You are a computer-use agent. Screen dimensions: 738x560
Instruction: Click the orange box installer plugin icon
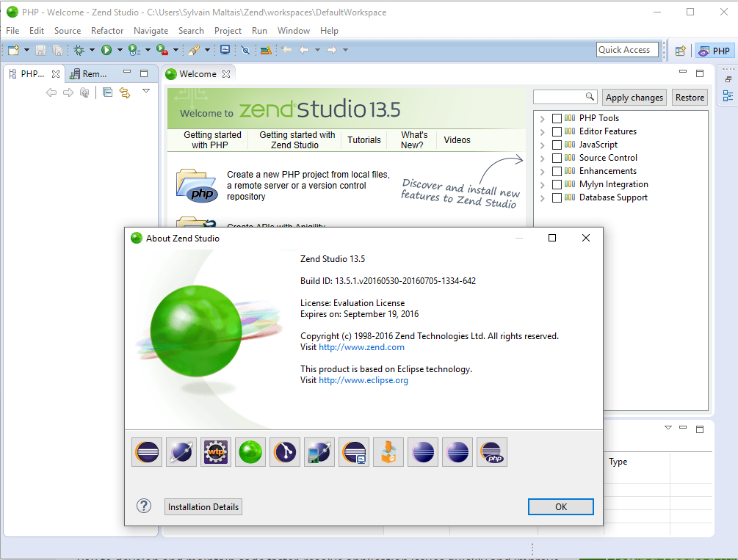click(x=388, y=452)
